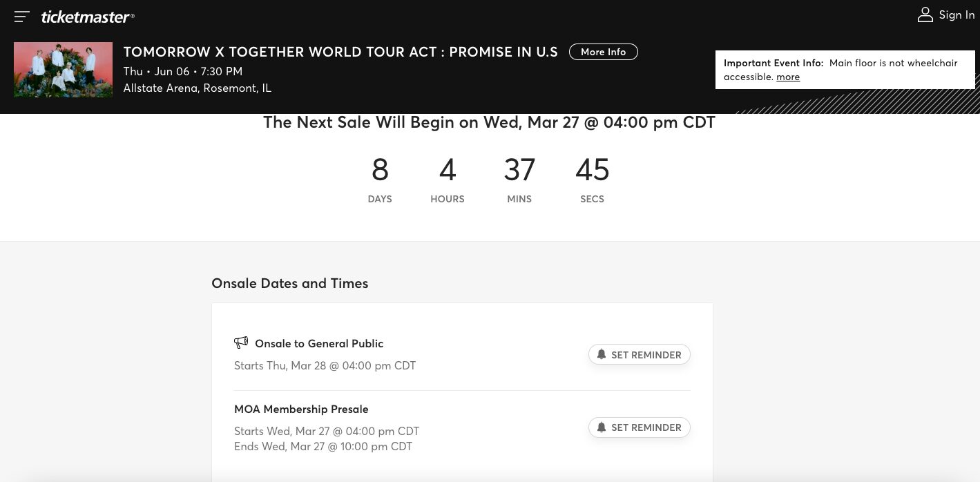Click the Onsale Dates and Times heading
The height and width of the screenshot is (482, 980).
[289, 283]
